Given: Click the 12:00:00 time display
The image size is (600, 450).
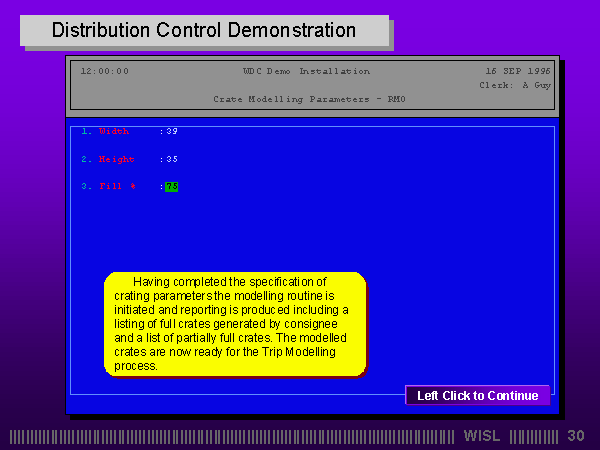Looking at the screenshot, I should pyautogui.click(x=105, y=71).
